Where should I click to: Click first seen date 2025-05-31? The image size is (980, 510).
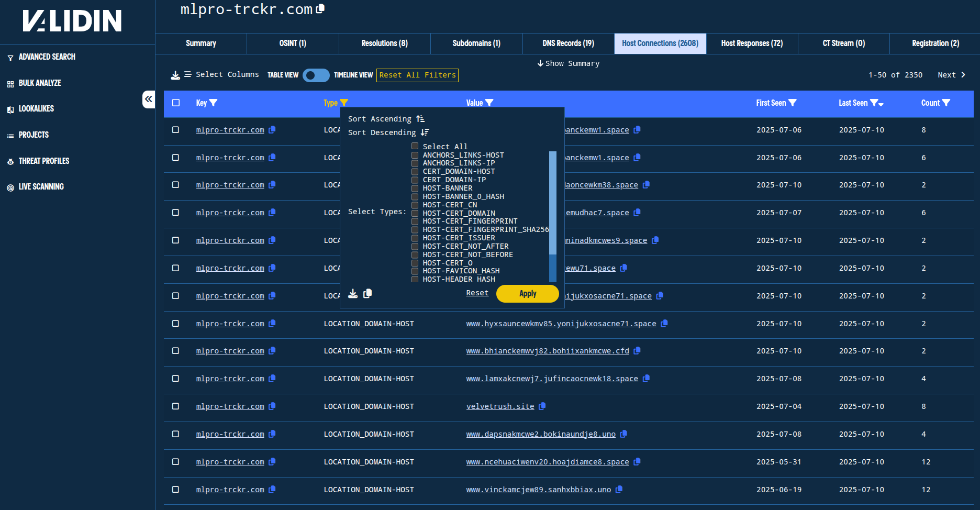pos(779,462)
